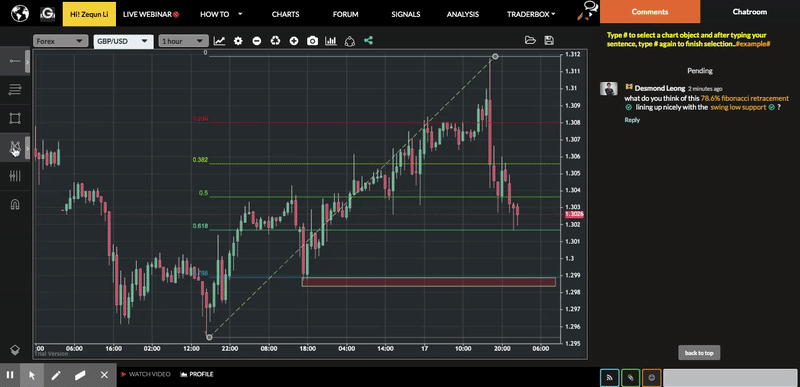
Task: Select the multi-line Fibonacci levels tool
Action: [15, 90]
